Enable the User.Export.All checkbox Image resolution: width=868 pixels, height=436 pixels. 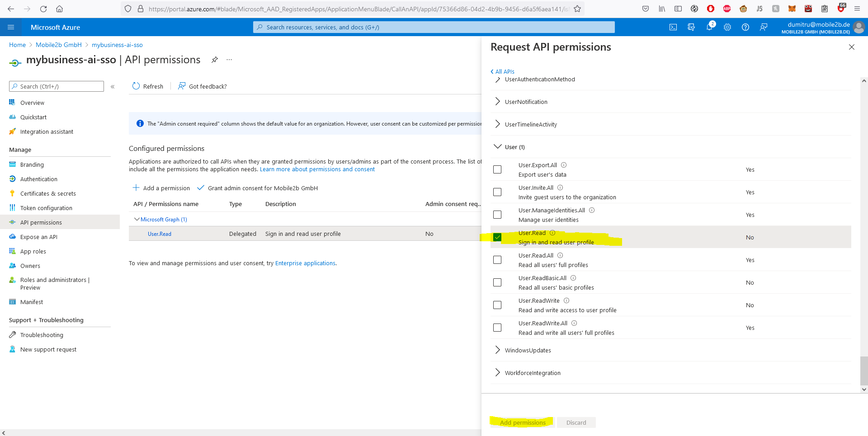[497, 169]
